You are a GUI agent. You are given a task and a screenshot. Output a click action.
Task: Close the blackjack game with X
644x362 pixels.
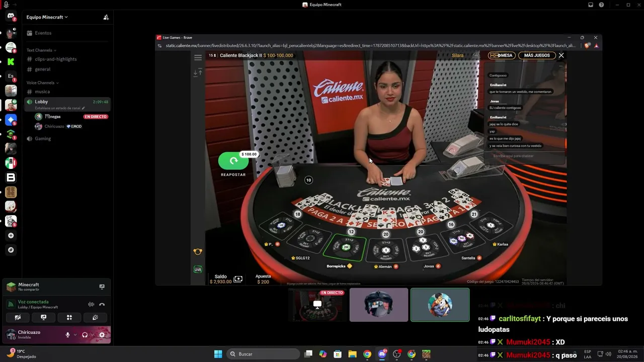(561, 55)
